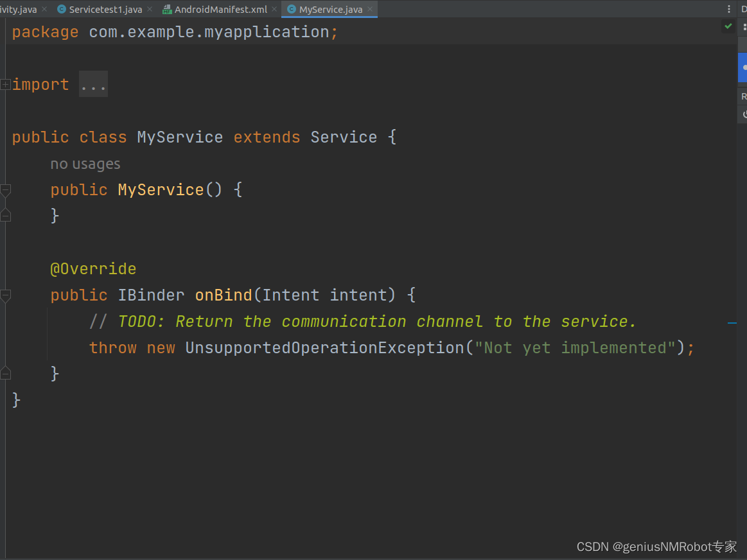Click the blue change marker beside TODO line
Screen dimensions: 747x560
click(732, 322)
